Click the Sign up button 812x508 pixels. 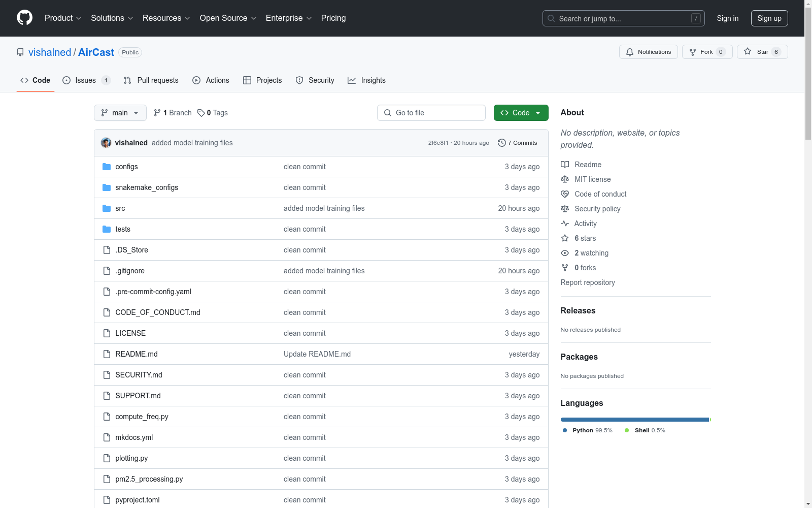(x=769, y=18)
